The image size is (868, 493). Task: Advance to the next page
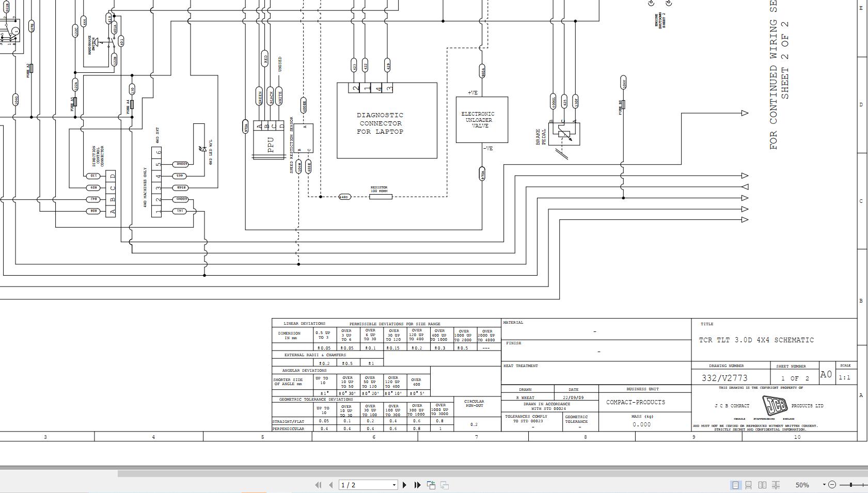pos(405,485)
